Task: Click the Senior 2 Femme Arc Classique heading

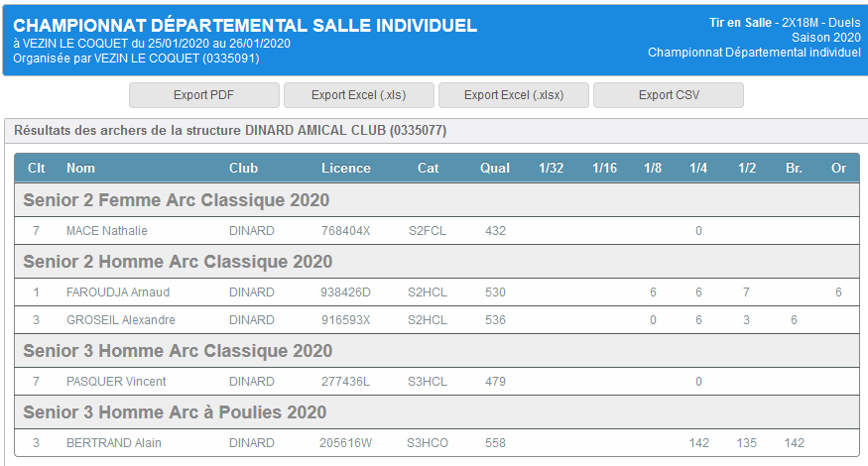Action: tap(177, 200)
